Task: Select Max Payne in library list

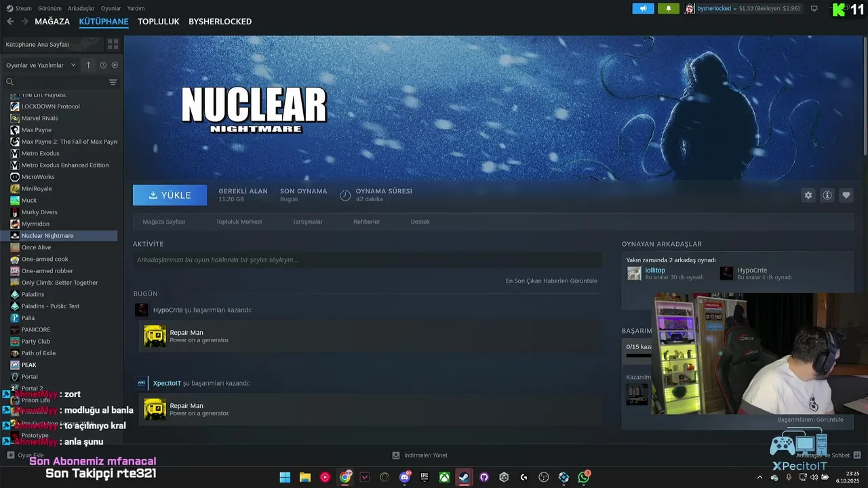Action: click(37, 129)
